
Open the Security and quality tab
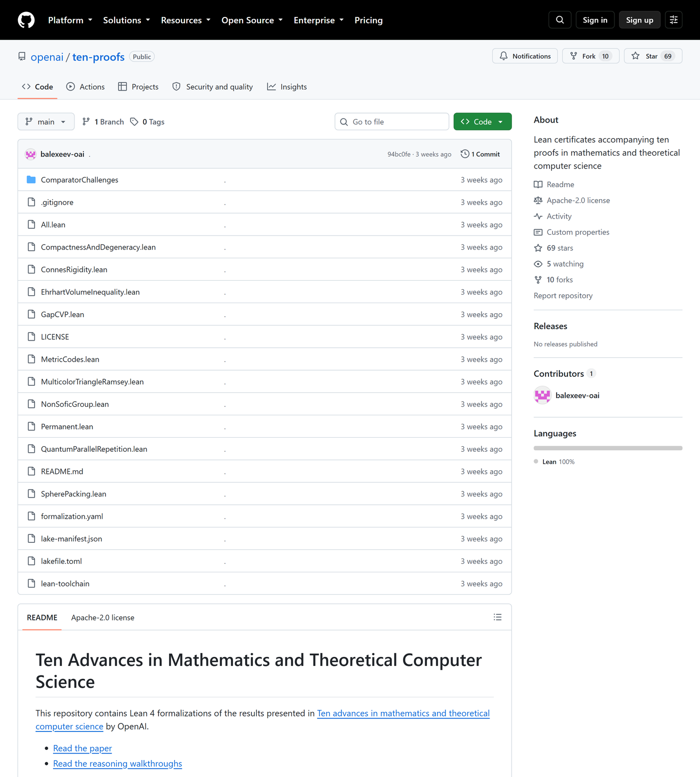pyautogui.click(x=212, y=87)
